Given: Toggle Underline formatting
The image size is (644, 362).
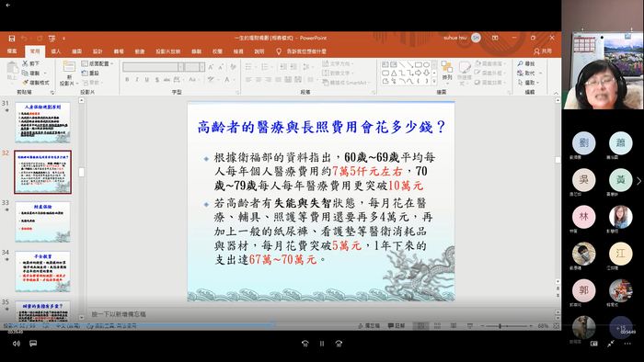Looking at the screenshot, I should coord(146,80).
